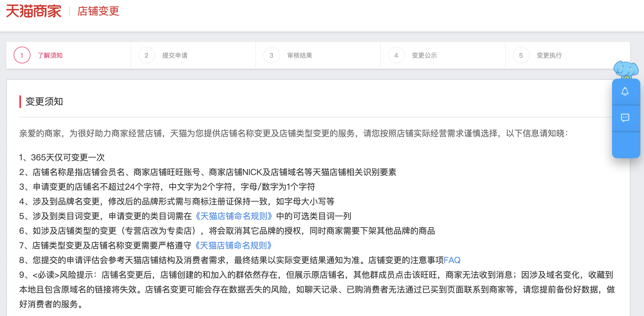Open 《天猫店铺命名规则》 link in item 5
Screen dimensions: 644x316
(x=234, y=216)
